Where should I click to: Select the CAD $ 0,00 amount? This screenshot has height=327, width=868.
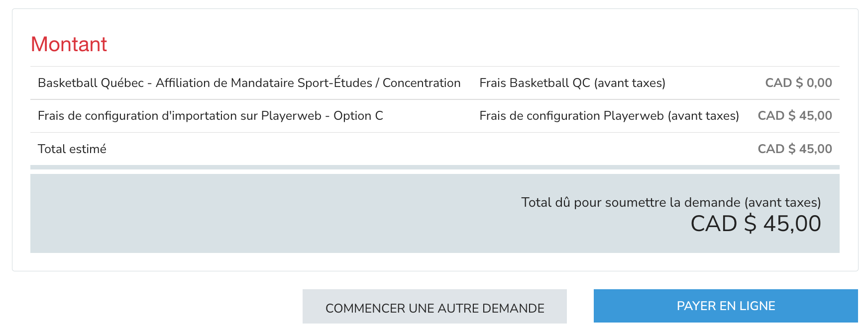tap(798, 83)
